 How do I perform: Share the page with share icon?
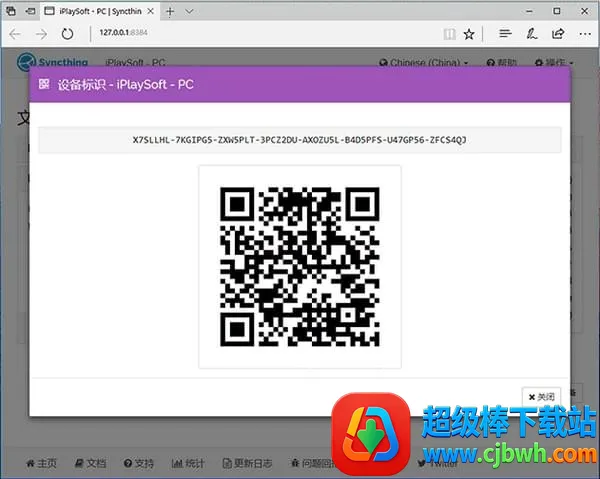tap(558, 34)
